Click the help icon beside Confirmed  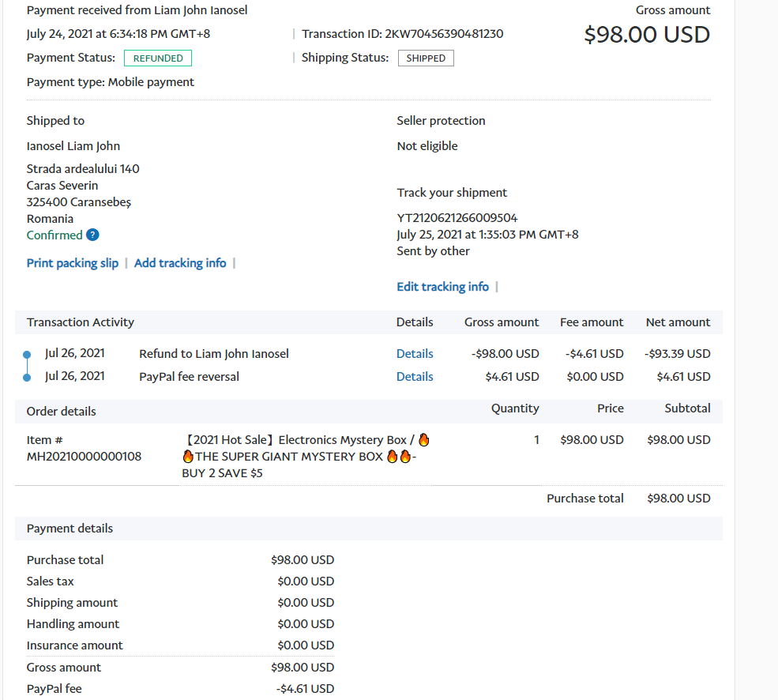point(92,235)
